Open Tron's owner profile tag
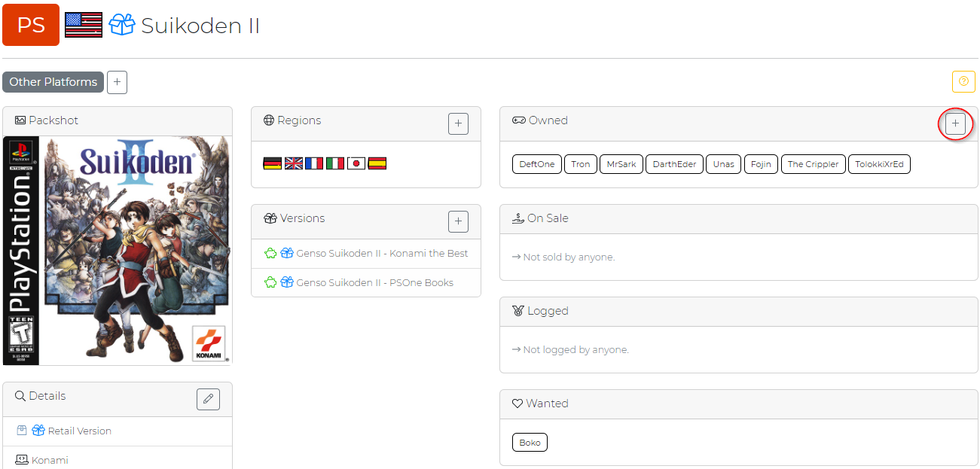The width and height of the screenshot is (980, 469). pyautogui.click(x=581, y=164)
